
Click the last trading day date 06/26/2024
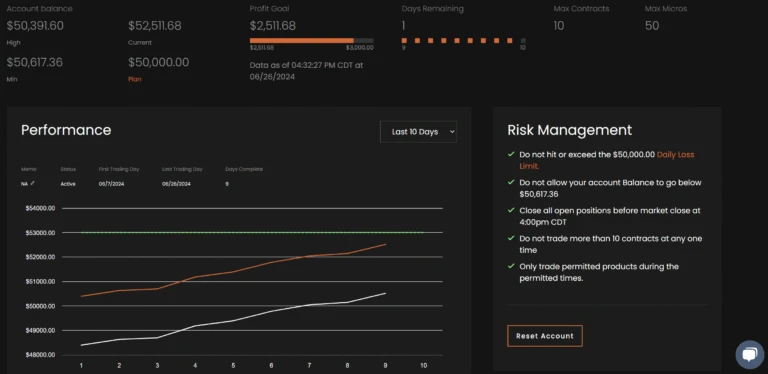(x=176, y=184)
